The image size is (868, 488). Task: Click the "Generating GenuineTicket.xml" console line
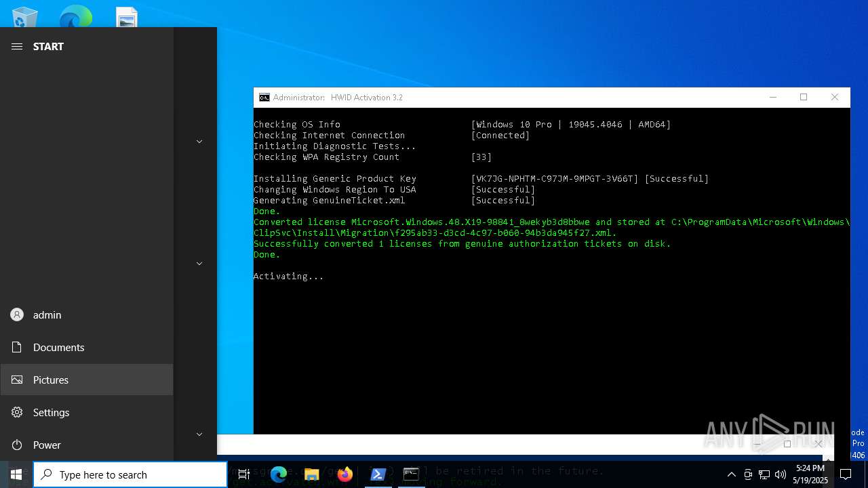click(x=330, y=201)
